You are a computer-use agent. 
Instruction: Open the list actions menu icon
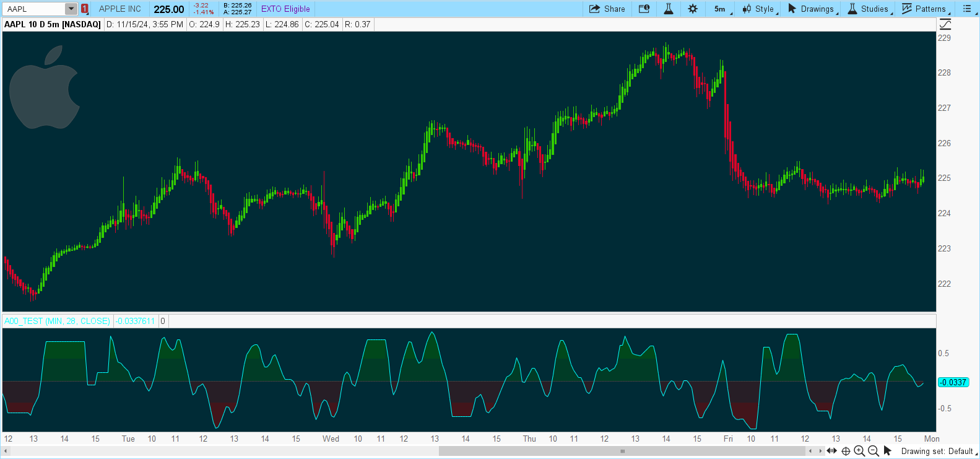968,9
